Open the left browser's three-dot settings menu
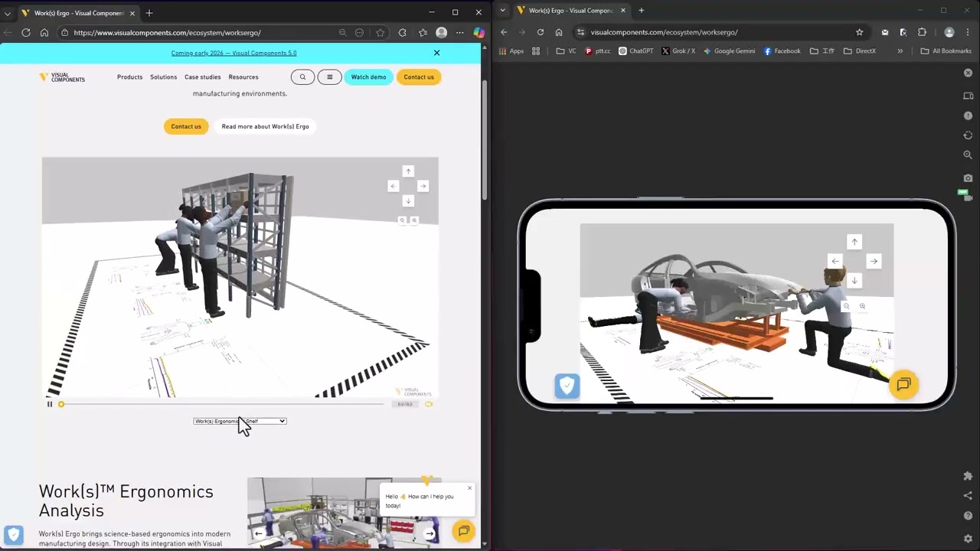The width and height of the screenshot is (980, 551). point(459,32)
